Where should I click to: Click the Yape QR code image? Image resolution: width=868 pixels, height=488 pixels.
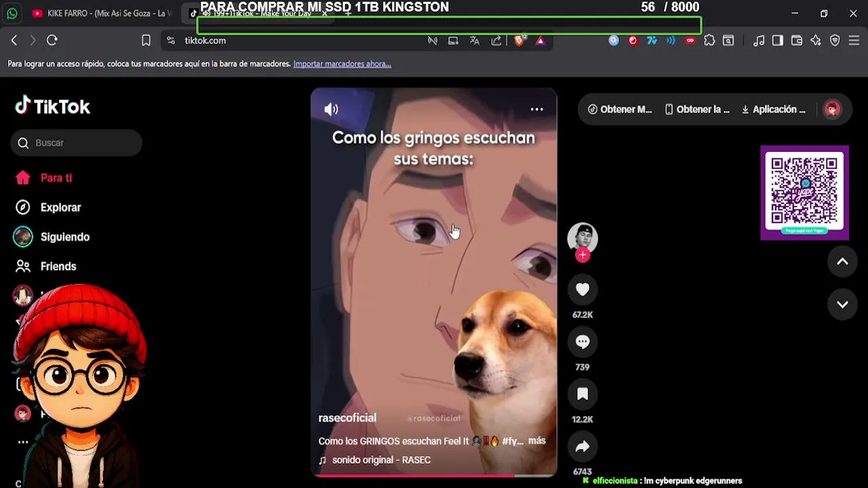click(x=804, y=192)
